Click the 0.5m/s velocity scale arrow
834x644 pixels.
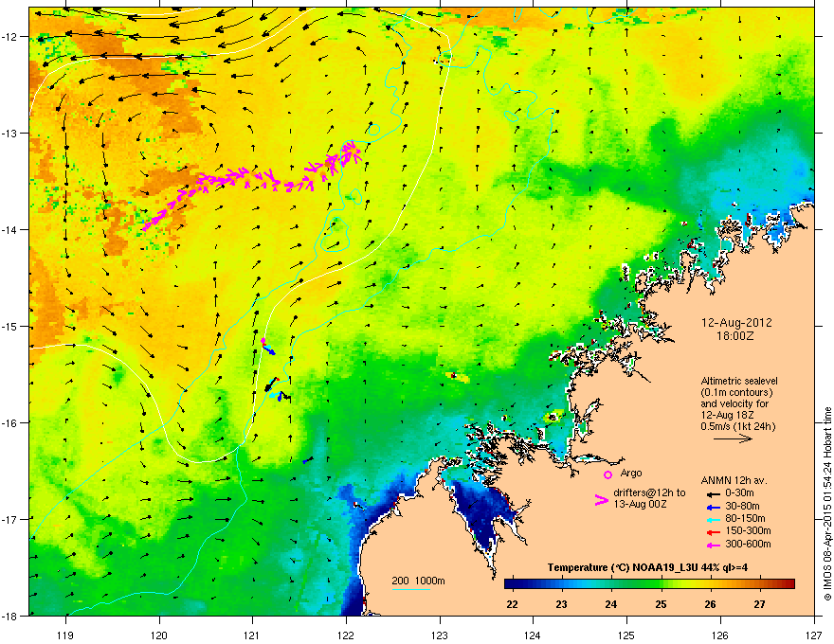[733, 438]
